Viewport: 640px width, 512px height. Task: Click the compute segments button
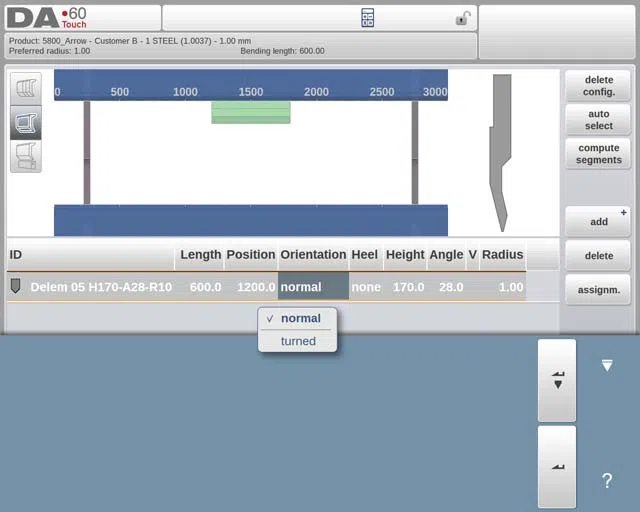click(x=598, y=154)
